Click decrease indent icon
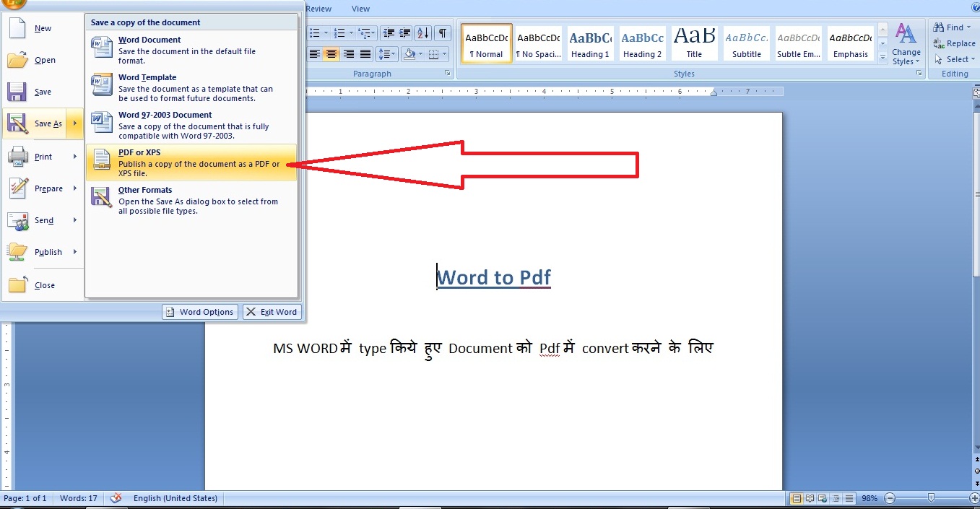The width and height of the screenshot is (980, 509). point(389,32)
